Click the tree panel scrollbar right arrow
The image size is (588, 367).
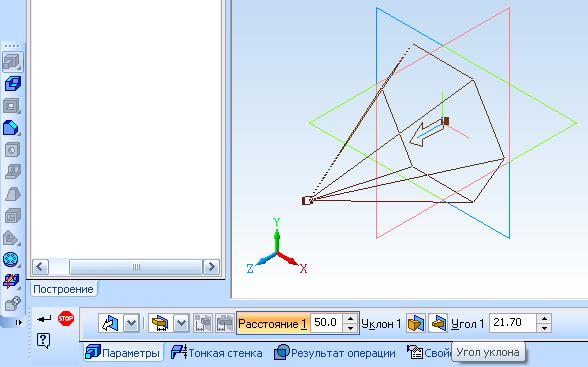click(211, 267)
